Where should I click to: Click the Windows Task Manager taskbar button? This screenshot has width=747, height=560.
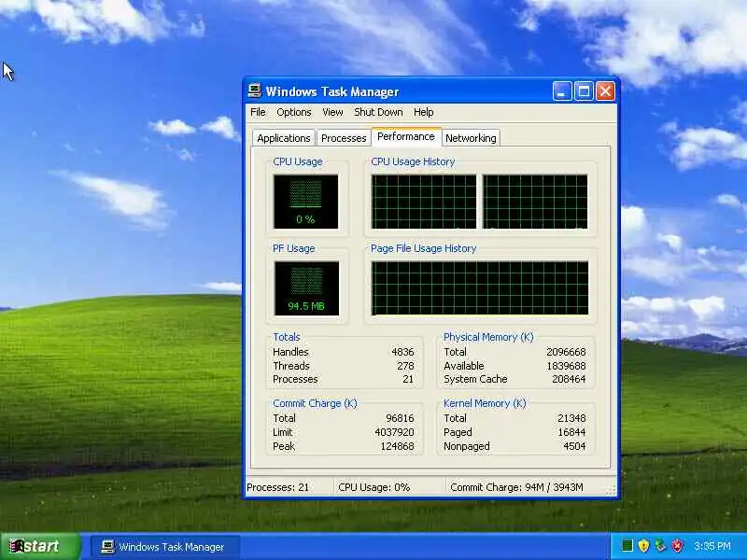coord(164,547)
